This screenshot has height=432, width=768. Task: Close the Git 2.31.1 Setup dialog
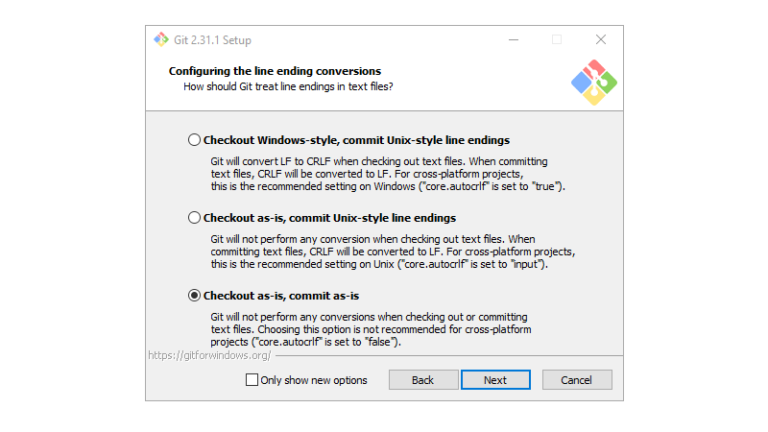point(600,40)
